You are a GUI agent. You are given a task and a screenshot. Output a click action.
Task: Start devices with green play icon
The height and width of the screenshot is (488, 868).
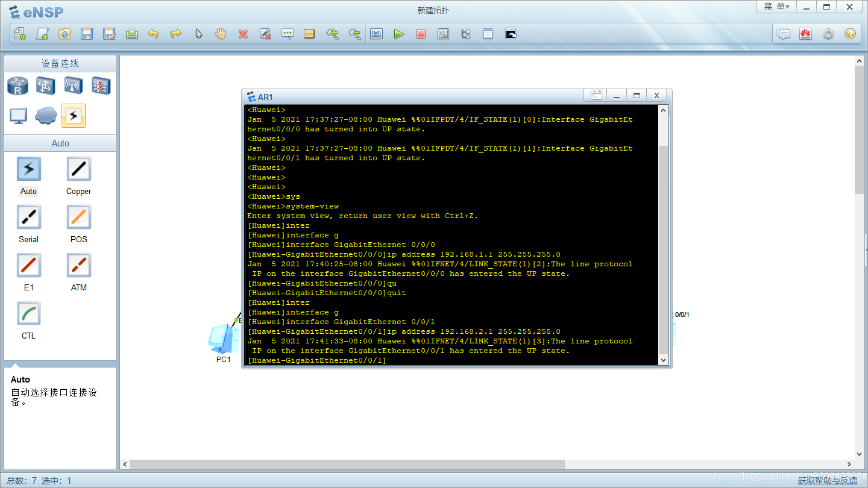tap(398, 34)
